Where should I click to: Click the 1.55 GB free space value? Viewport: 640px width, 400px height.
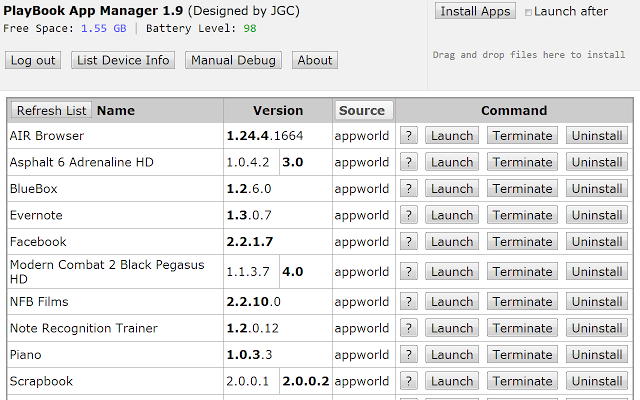coord(104,29)
